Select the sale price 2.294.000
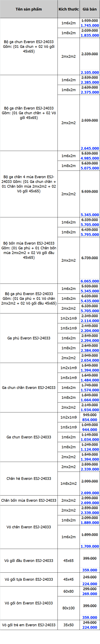The width and height of the screenshot is (100, 644). point(90,340)
